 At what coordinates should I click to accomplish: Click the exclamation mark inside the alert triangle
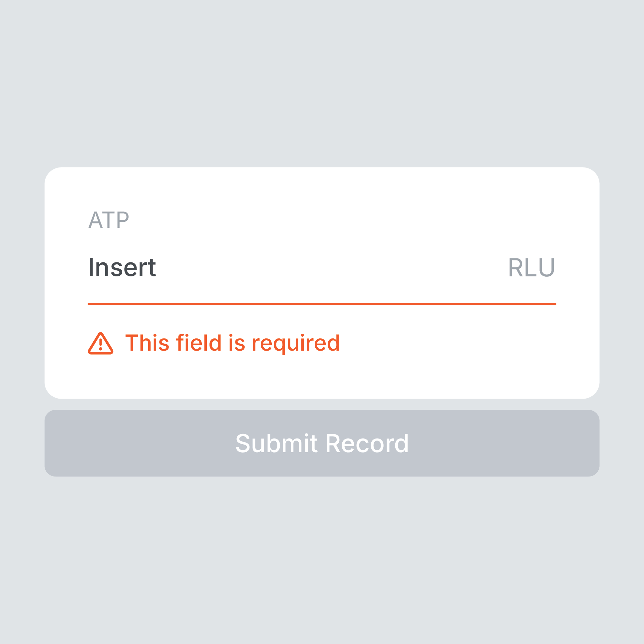pyautogui.click(x=101, y=345)
